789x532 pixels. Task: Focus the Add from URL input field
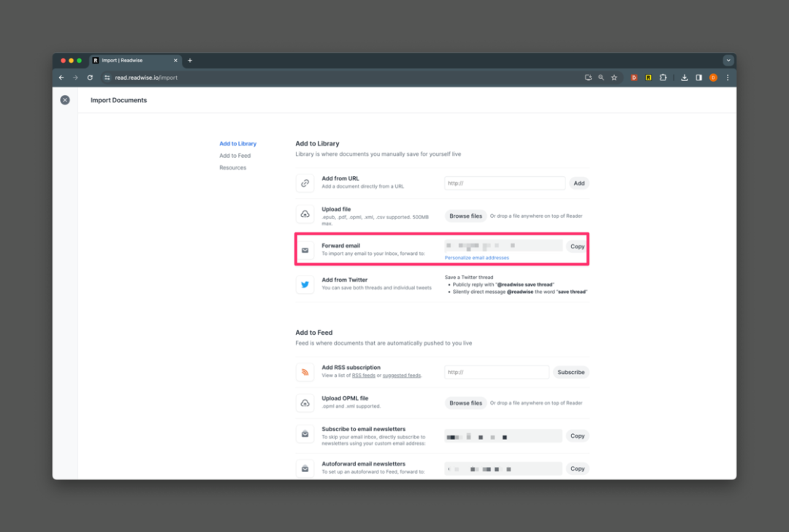[505, 183]
